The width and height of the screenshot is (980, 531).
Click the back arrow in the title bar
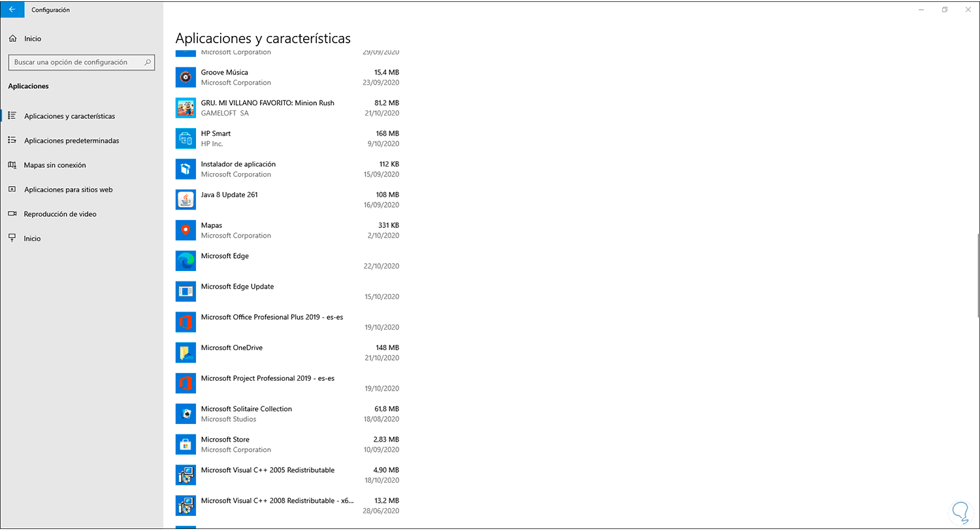coord(12,10)
